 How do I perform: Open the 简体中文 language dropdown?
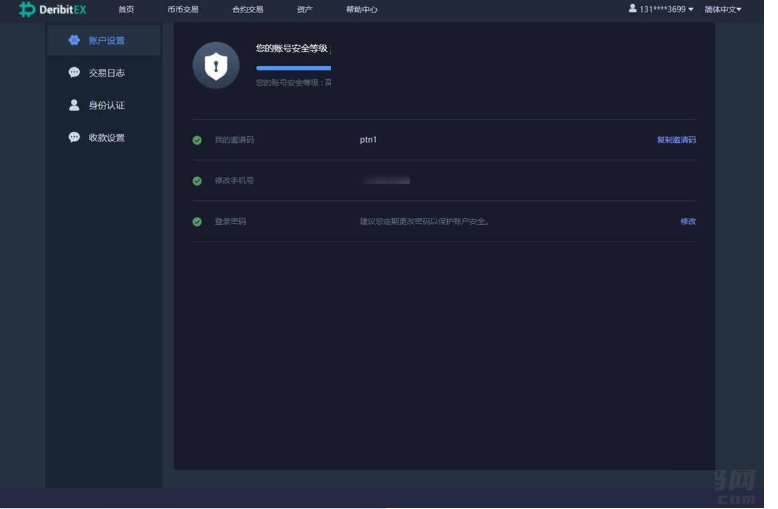(723, 9)
